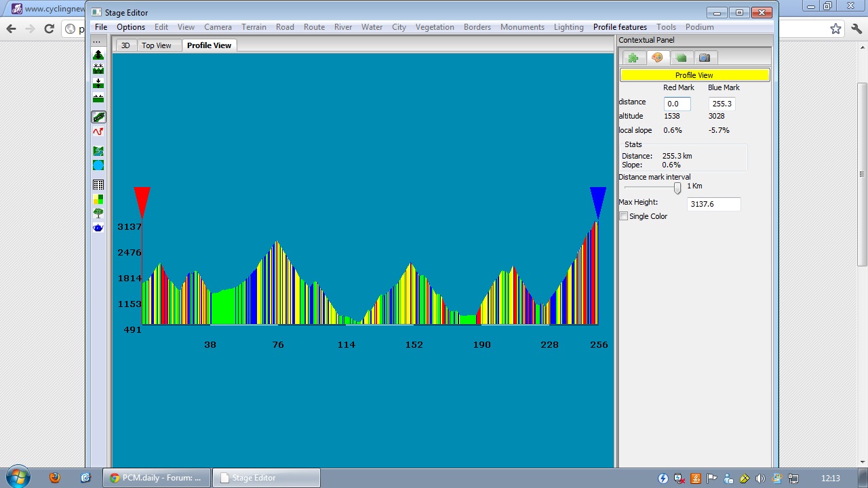Screen dimensions: 868x488
Task: Select the river tool icon
Action: point(98,151)
